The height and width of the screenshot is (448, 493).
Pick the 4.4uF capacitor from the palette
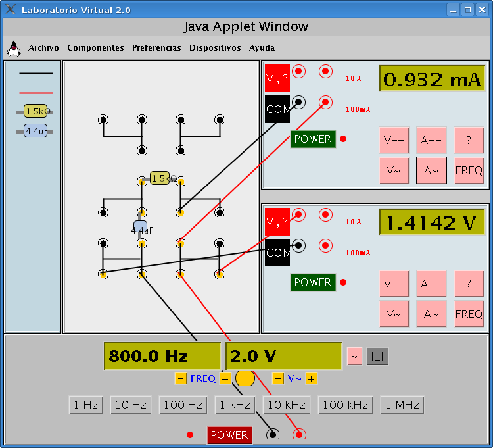pyautogui.click(x=35, y=131)
